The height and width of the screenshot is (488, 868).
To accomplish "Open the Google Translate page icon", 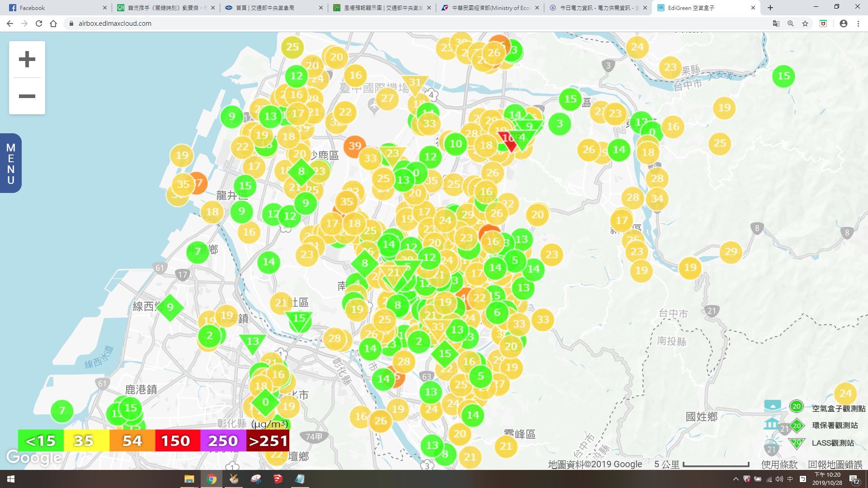I will click(x=776, y=23).
